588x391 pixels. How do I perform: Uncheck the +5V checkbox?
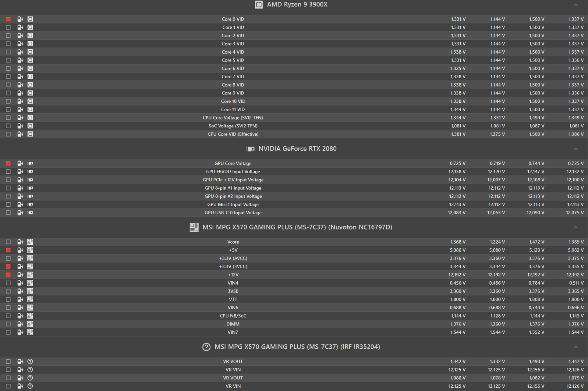[x=8, y=250]
